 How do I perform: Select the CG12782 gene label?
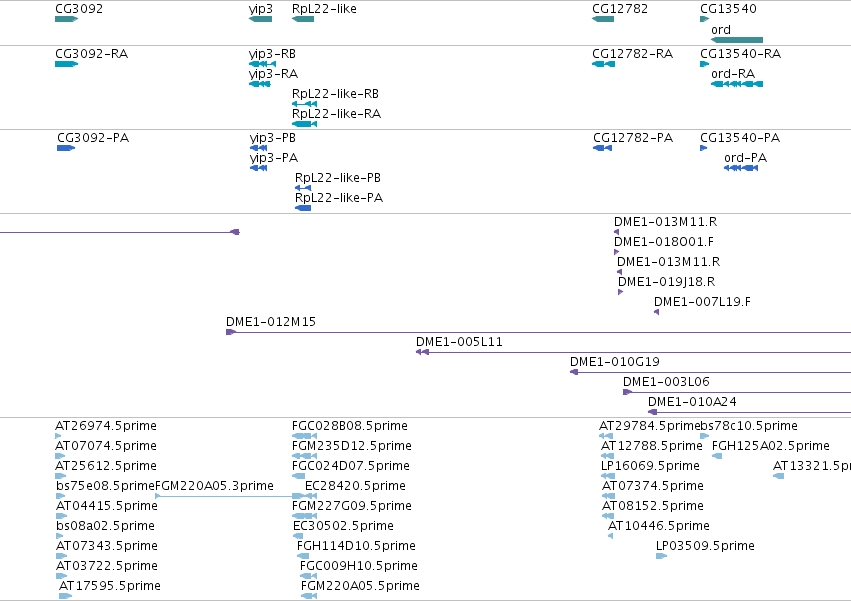point(620,9)
